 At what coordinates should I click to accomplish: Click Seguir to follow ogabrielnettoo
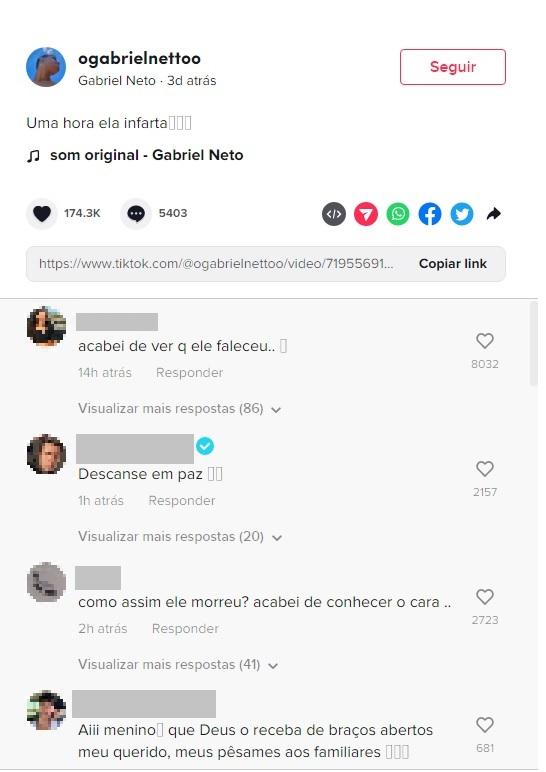point(452,67)
